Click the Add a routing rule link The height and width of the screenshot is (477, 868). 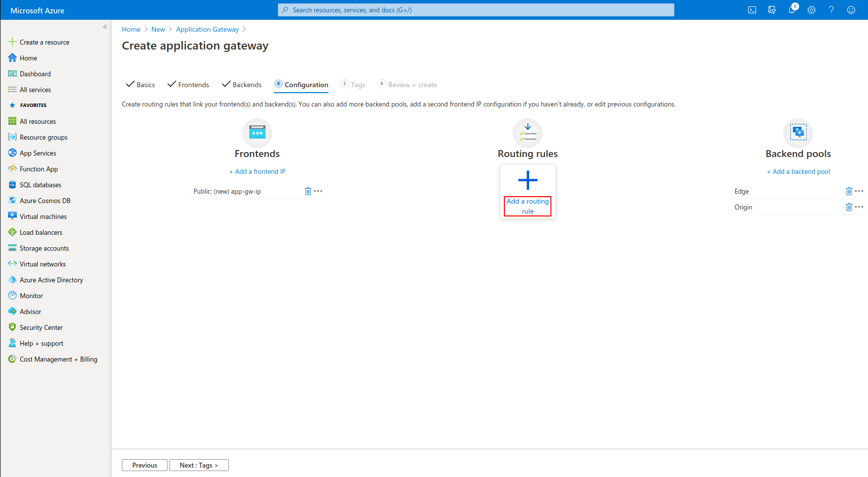point(528,206)
